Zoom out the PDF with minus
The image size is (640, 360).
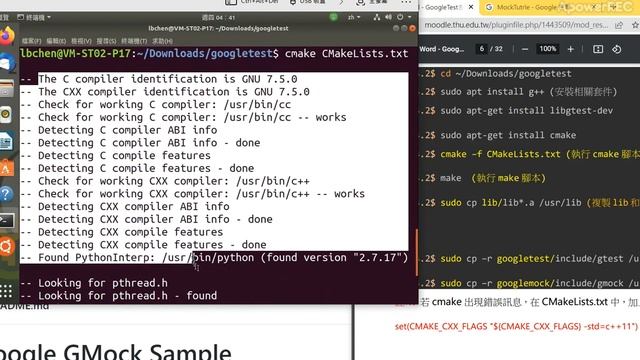coord(525,49)
